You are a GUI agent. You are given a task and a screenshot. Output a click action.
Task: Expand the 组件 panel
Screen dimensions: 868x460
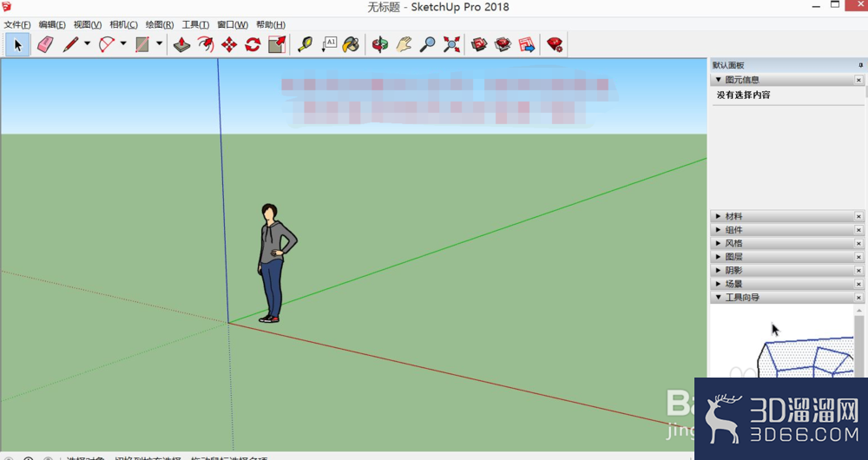coord(719,230)
